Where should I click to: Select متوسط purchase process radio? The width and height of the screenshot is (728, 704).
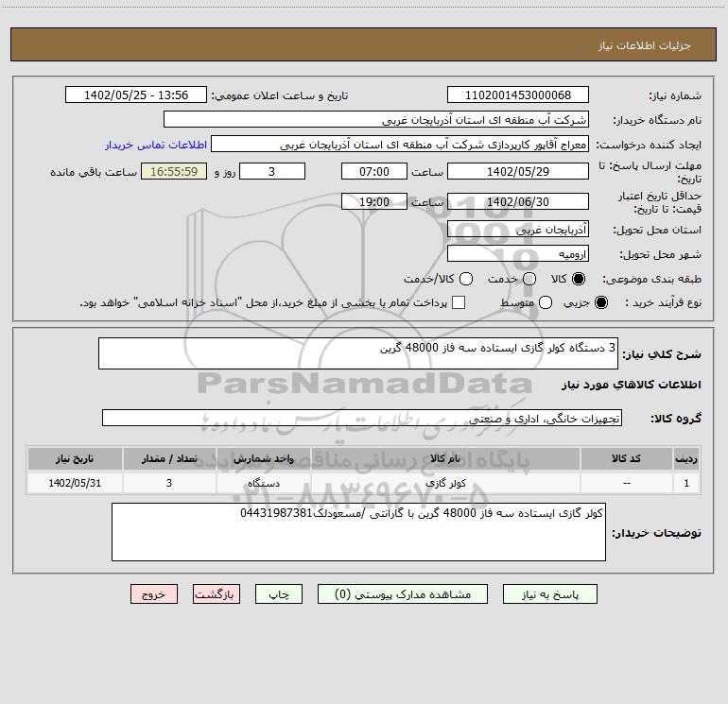546,302
